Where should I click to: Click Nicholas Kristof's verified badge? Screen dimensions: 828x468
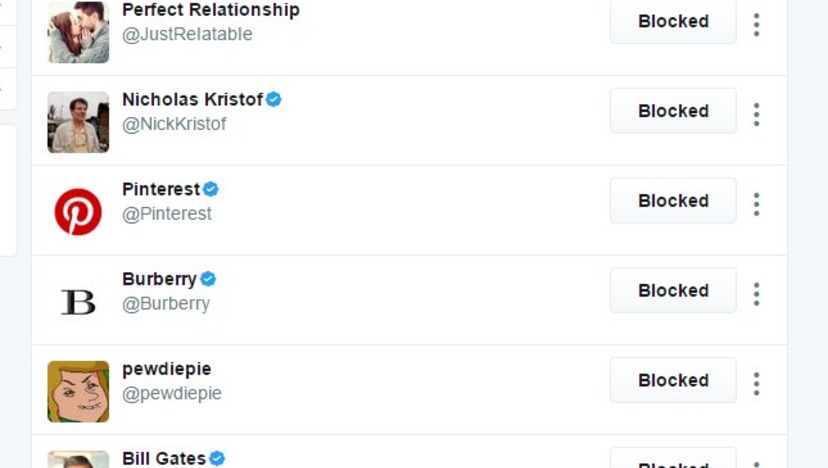(x=274, y=99)
